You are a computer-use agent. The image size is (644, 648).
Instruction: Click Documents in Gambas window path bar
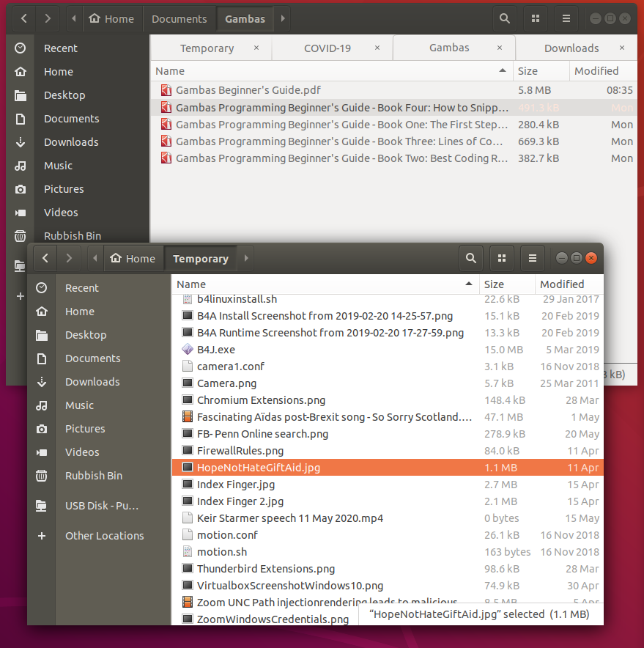point(179,18)
